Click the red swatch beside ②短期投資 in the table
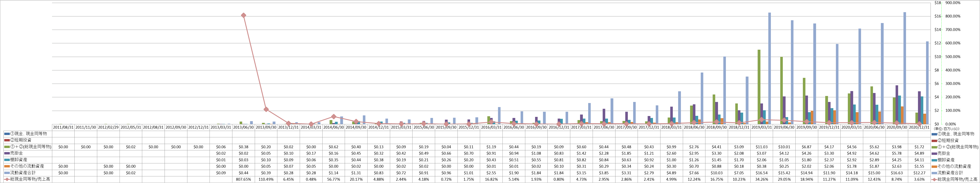The image size is (980, 183). tap(7, 140)
